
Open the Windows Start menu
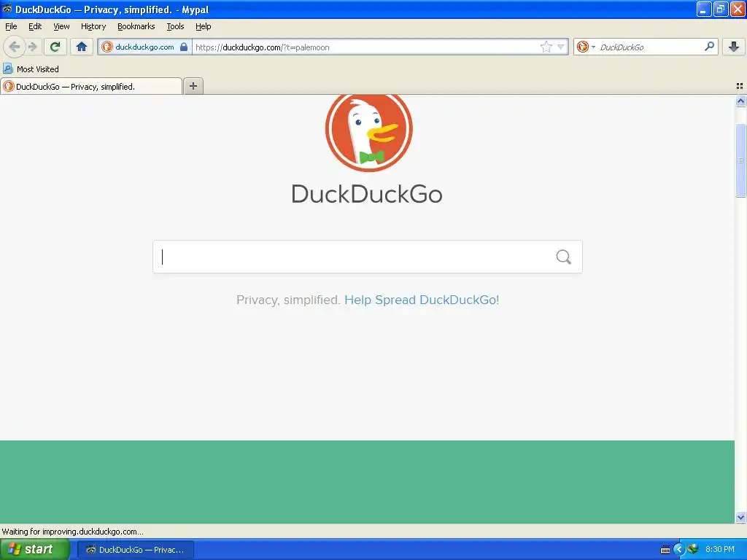point(34,549)
